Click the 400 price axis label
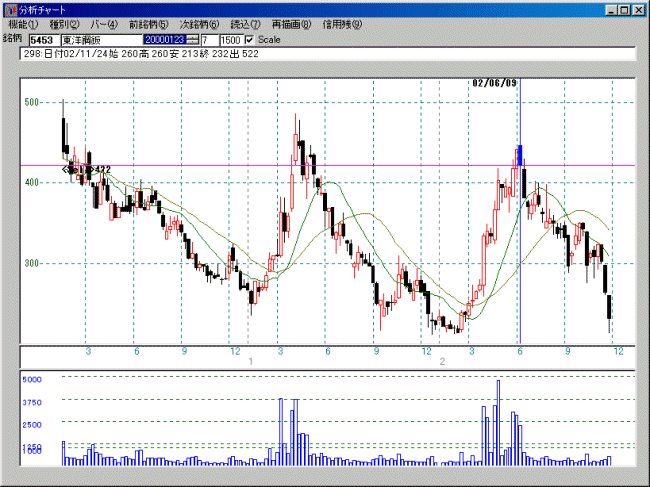Screen dimensions: 650x487 (32, 182)
